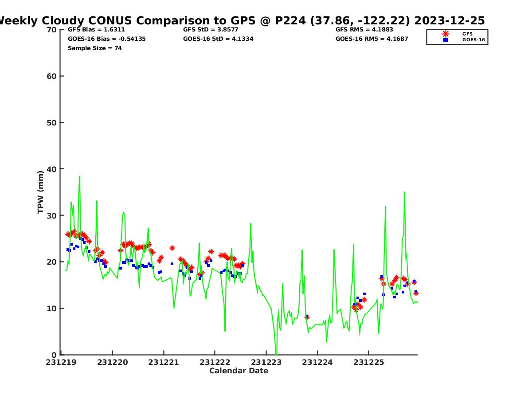
Task: Click the 231223 x-axis tick label
Action: 266,362
